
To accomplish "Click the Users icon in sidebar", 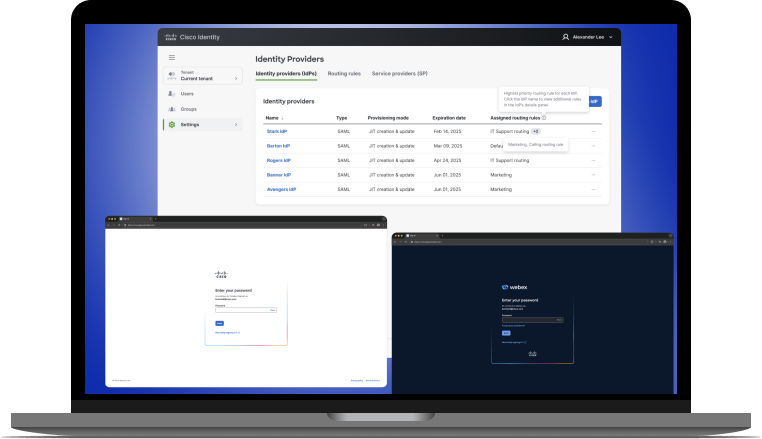I will click(172, 93).
